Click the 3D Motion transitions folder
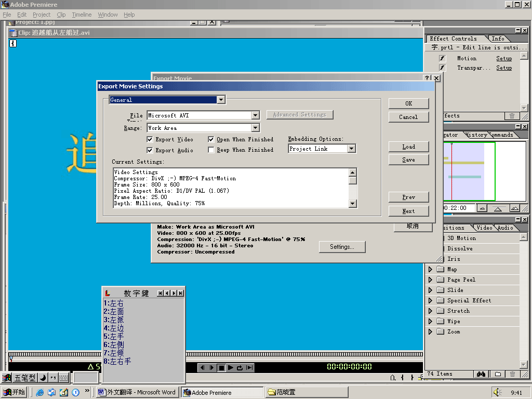This screenshot has width=532, height=399. click(x=461, y=238)
